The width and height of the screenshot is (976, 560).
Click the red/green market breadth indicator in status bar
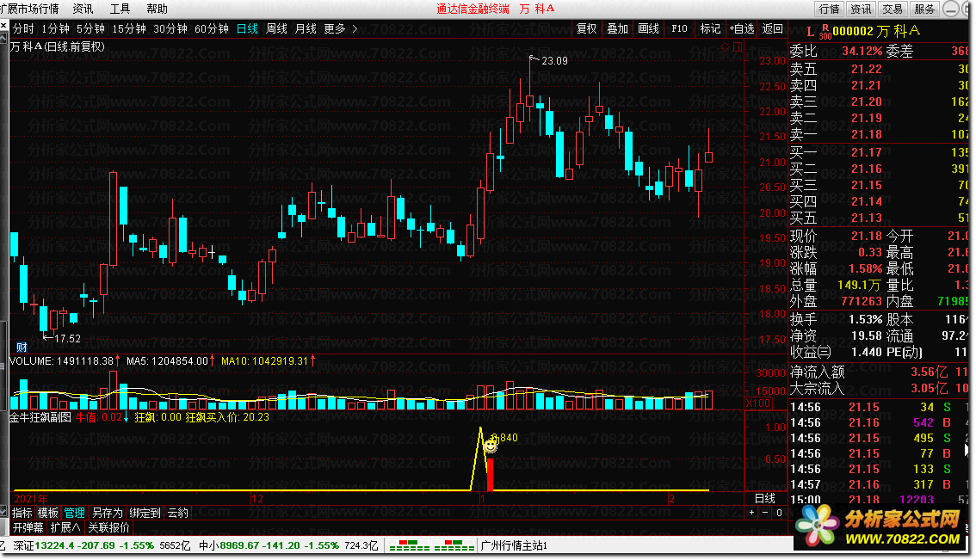pos(431,545)
